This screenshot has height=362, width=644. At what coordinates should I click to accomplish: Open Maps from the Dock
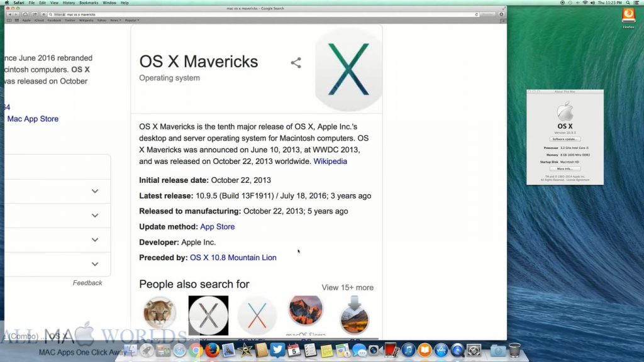[x=343, y=350]
